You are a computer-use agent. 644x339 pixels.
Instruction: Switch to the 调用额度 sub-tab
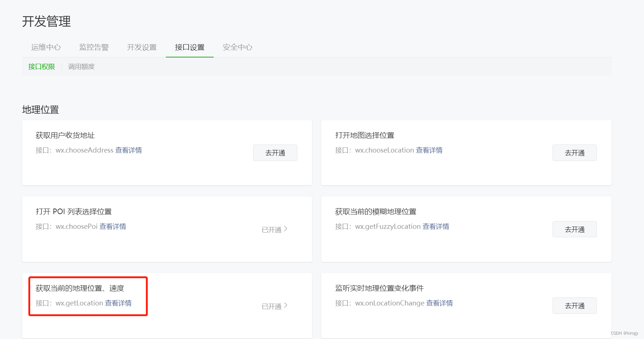(x=81, y=67)
